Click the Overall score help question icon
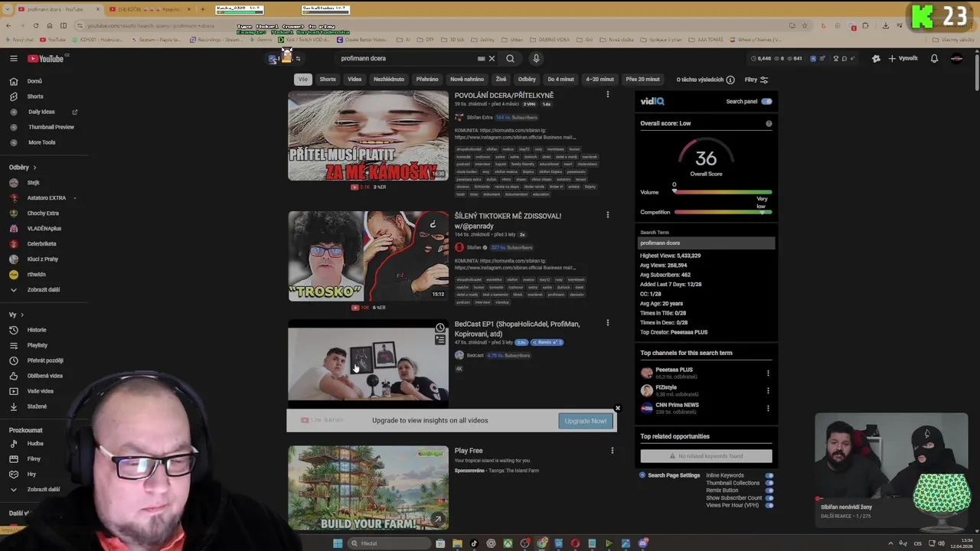The image size is (980, 551). tap(769, 123)
